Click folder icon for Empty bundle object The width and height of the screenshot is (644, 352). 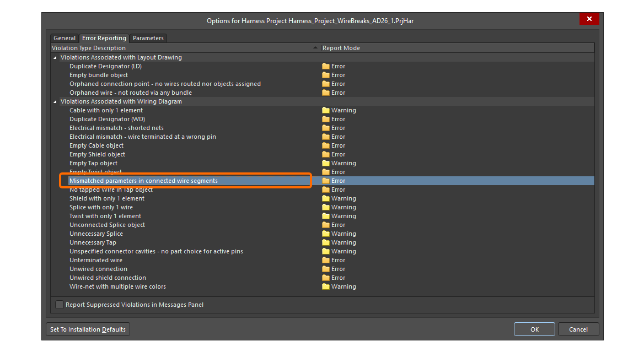tap(326, 75)
